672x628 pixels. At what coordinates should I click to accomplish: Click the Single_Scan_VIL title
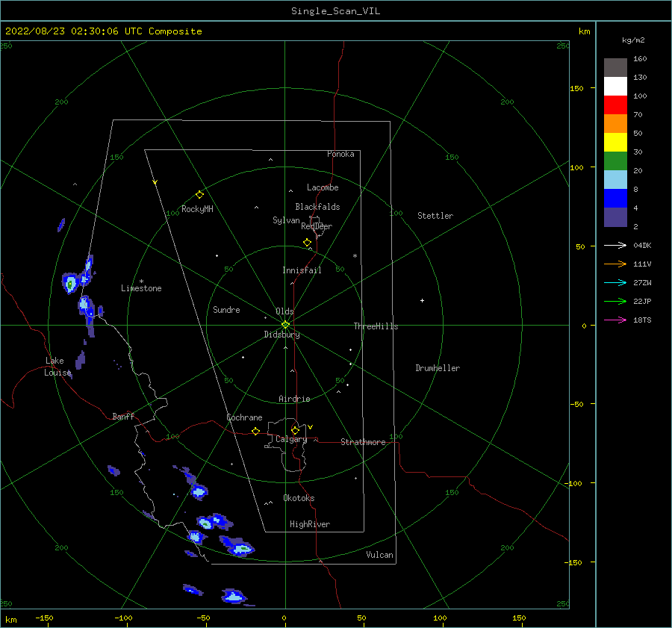click(335, 11)
